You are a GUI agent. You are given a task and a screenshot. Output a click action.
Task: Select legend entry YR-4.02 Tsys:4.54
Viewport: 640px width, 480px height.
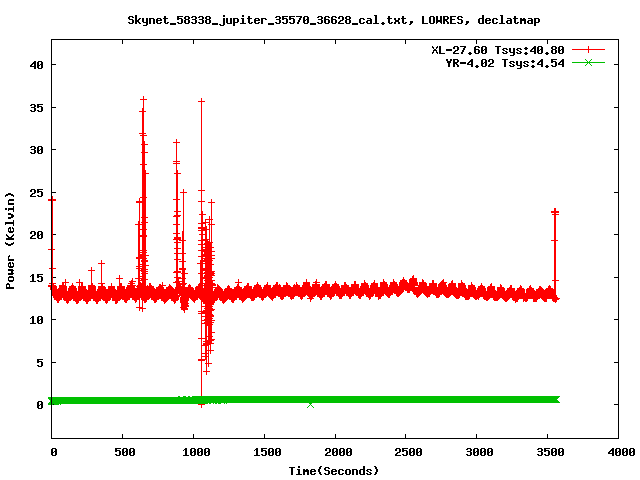click(504, 63)
